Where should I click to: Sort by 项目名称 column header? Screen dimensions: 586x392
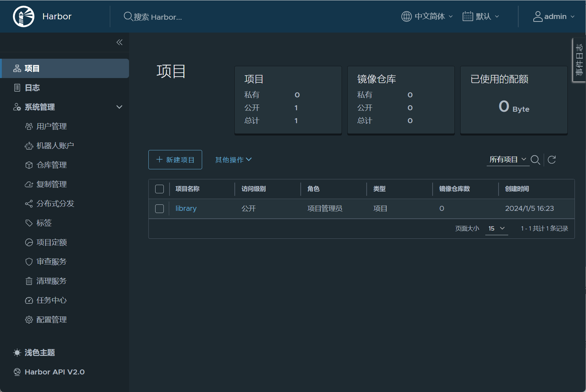[187, 189]
